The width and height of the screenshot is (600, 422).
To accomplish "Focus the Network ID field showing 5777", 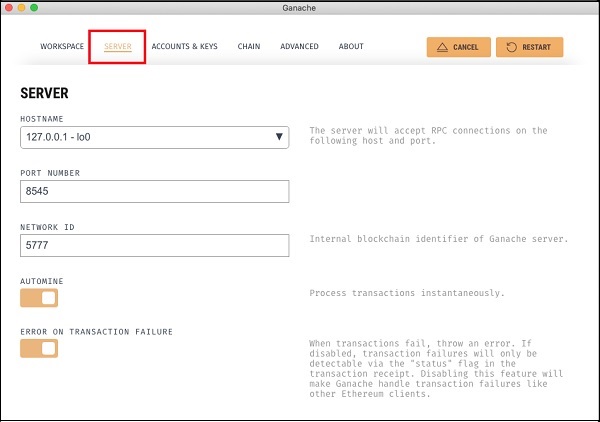I will [x=155, y=245].
